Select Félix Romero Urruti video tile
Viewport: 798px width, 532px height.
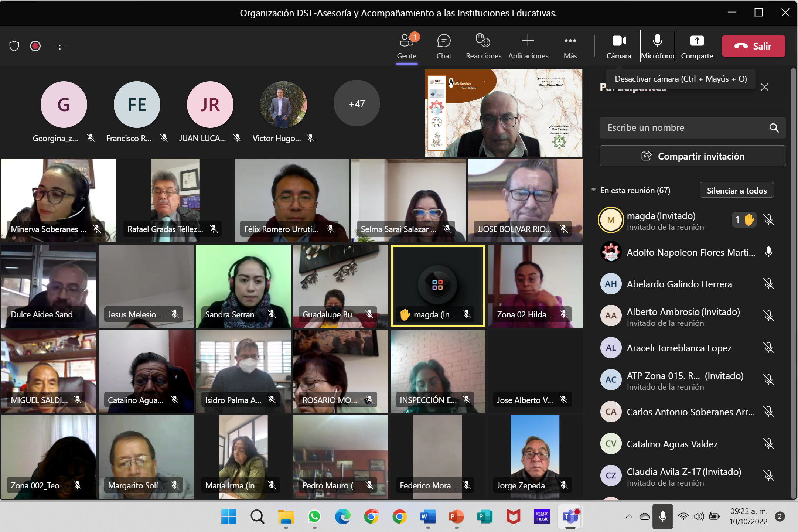(x=292, y=201)
